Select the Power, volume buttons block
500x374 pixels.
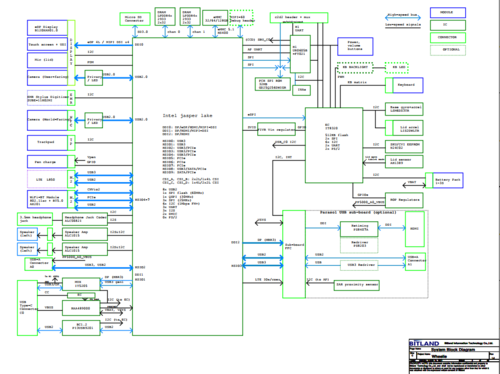coord(355,46)
